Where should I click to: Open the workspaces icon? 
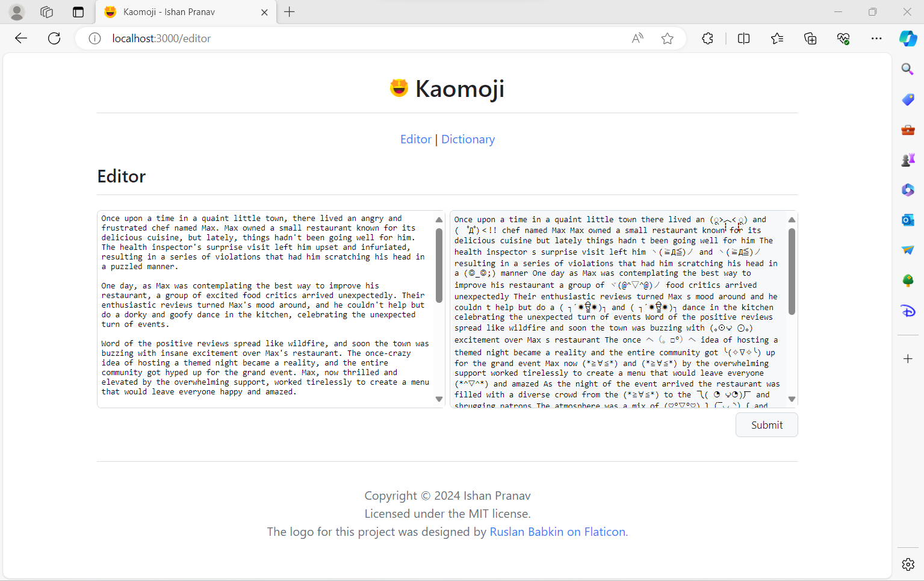tap(46, 12)
